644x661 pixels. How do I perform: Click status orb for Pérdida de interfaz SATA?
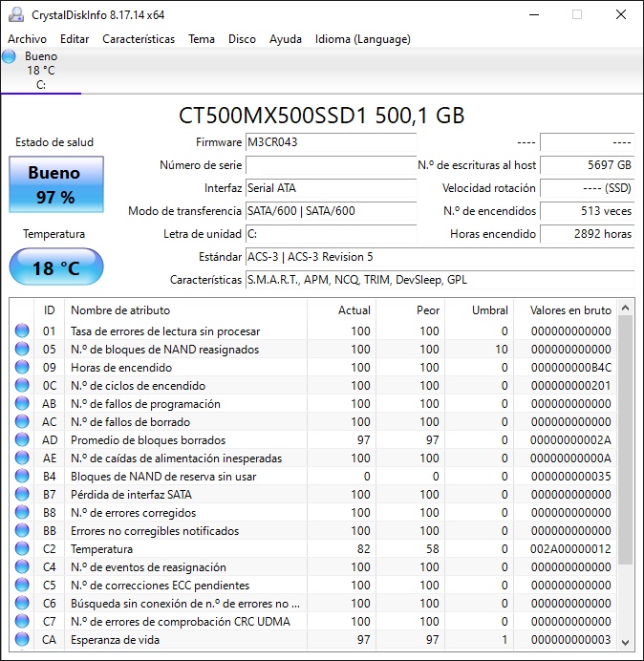point(22,494)
